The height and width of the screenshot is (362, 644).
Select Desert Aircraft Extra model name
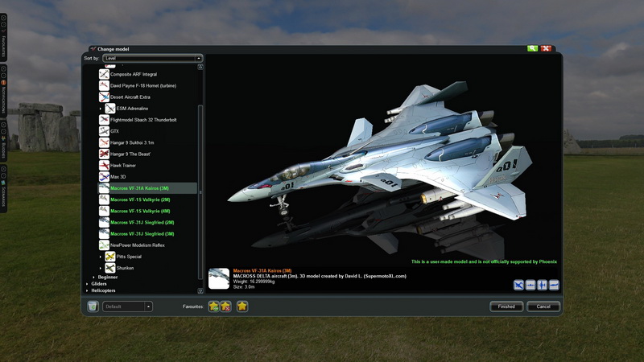coord(130,97)
